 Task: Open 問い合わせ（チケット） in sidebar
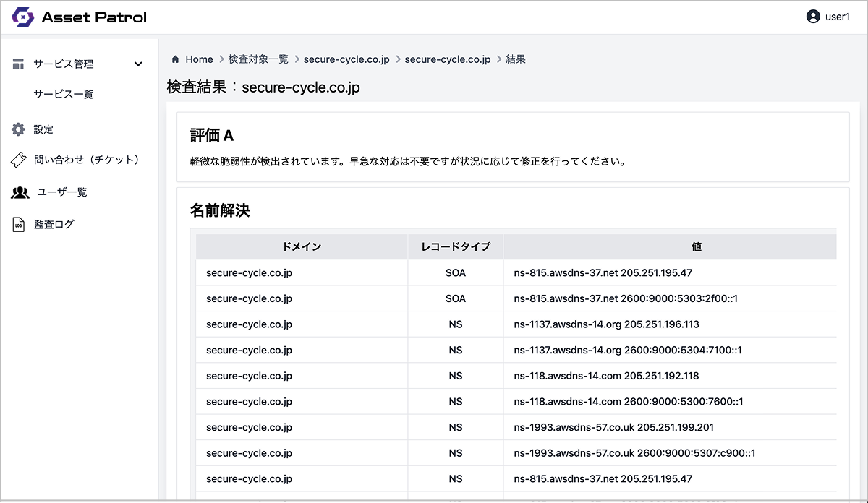tap(87, 160)
